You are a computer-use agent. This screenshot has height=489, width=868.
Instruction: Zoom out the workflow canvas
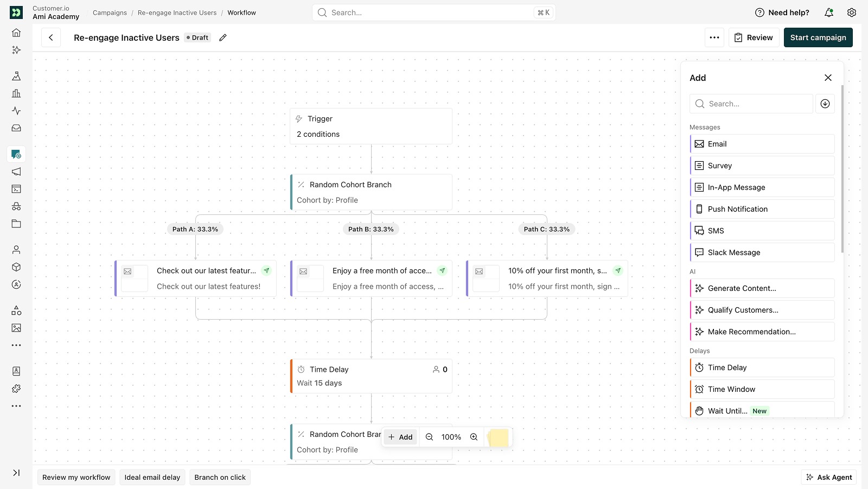(x=429, y=437)
